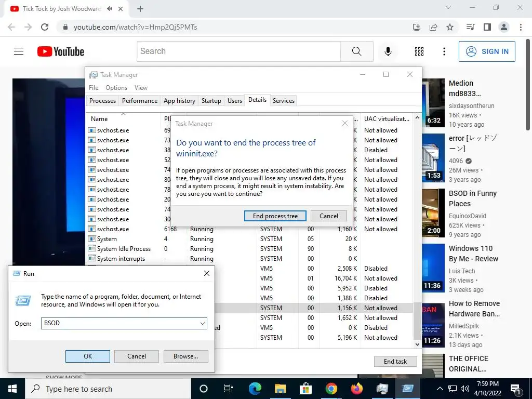Click the SIGN IN button
Screen dimensions: 532x399
(x=487, y=51)
